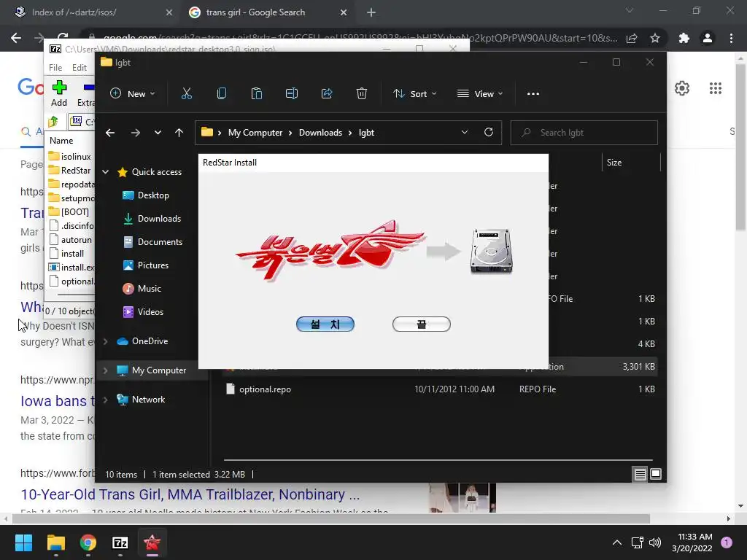Expand the Network tree node
Image resolution: width=747 pixels, height=560 pixels.
pyautogui.click(x=106, y=400)
